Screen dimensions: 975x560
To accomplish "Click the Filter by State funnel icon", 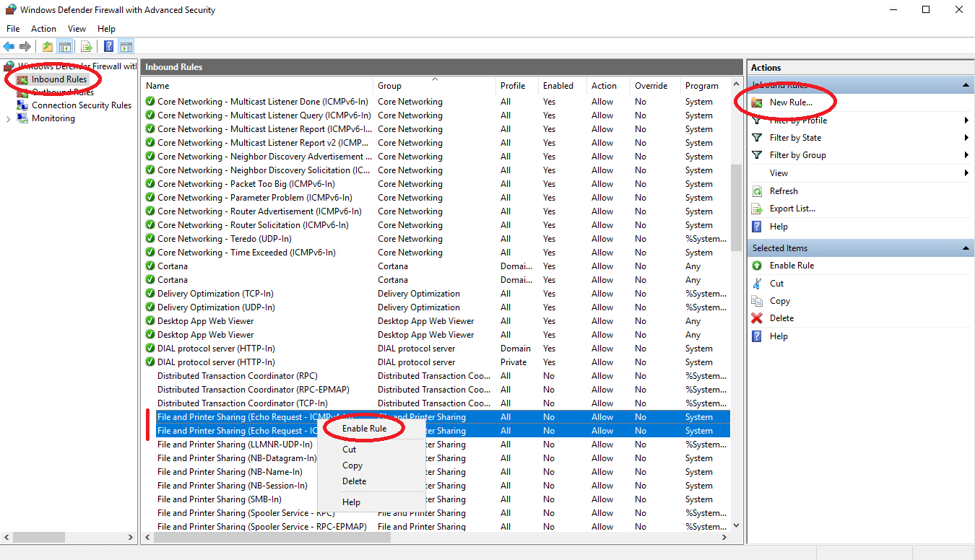I will 757,138.
